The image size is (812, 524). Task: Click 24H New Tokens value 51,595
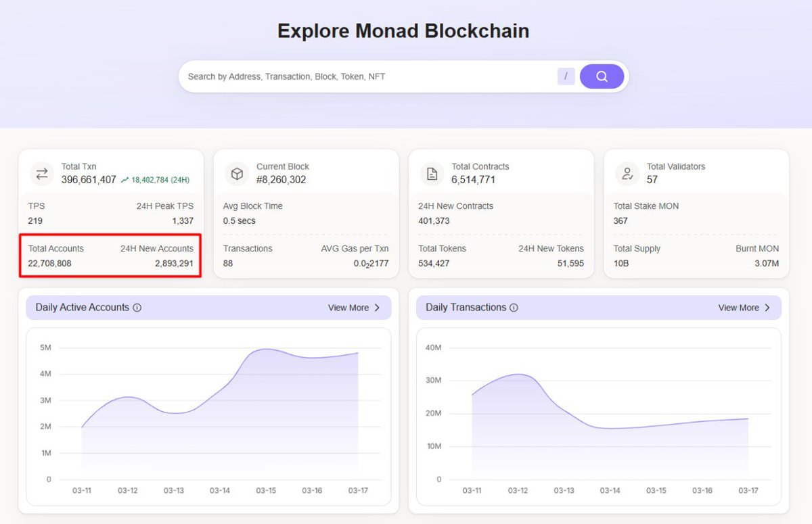pos(571,263)
